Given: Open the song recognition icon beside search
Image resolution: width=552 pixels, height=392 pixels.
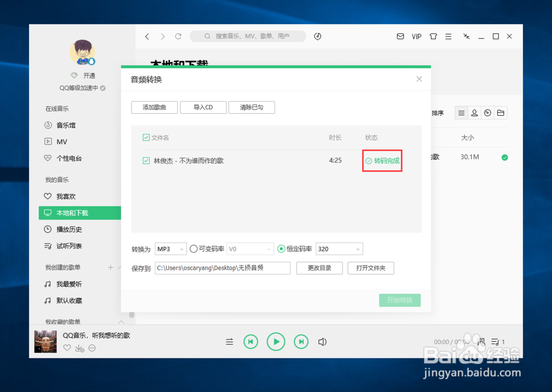Looking at the screenshot, I should coord(317,36).
